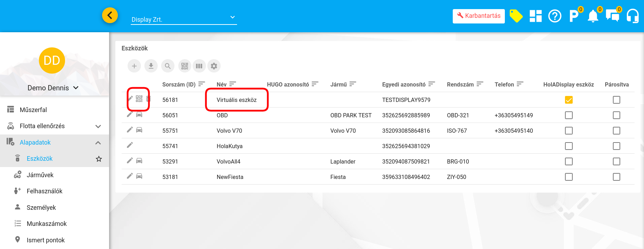Uncheck HolADisplay eszköz for Virtuális eszköz

pyautogui.click(x=569, y=100)
